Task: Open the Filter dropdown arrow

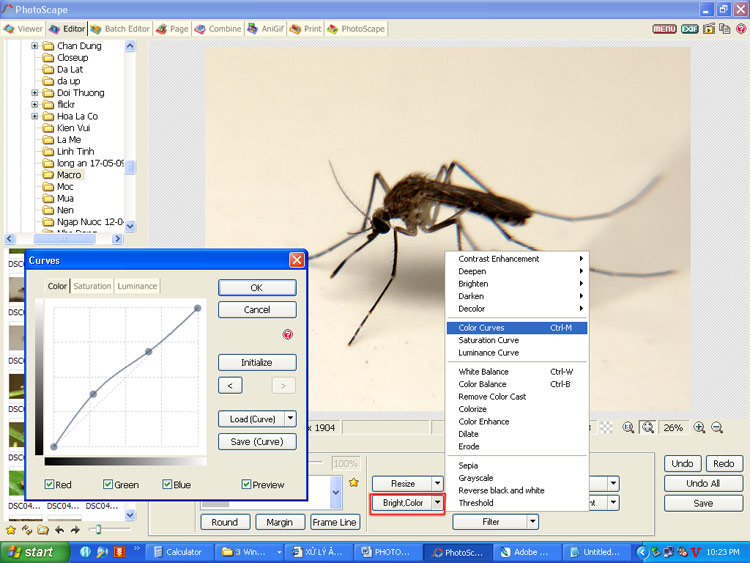Action: (533, 522)
